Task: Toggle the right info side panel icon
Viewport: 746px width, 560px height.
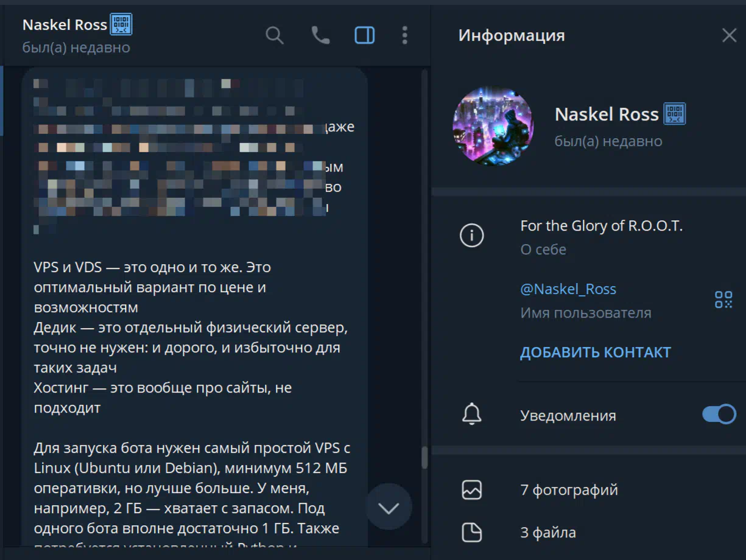Action: [x=365, y=35]
